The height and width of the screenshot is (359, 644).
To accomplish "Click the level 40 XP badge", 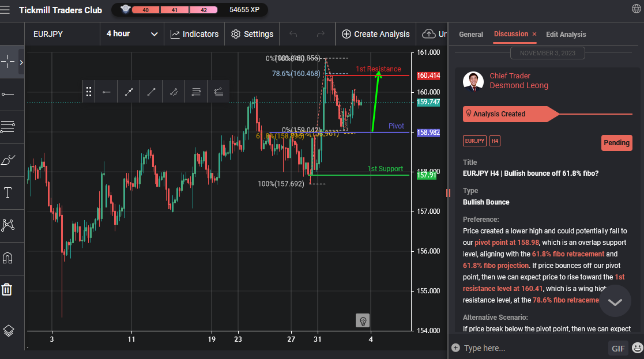I will point(145,10).
